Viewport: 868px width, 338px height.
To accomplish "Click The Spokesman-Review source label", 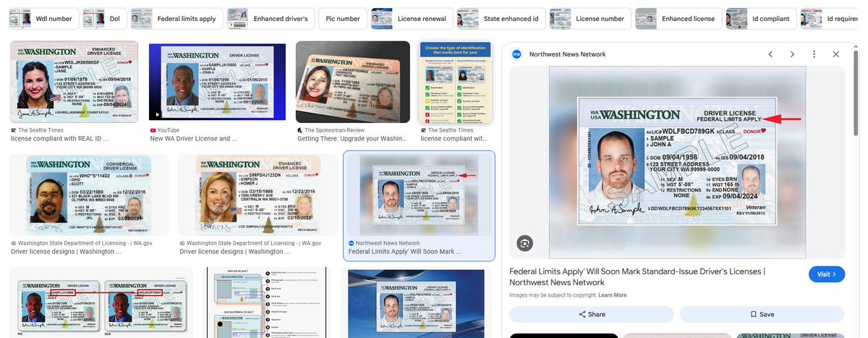I will pyautogui.click(x=335, y=130).
